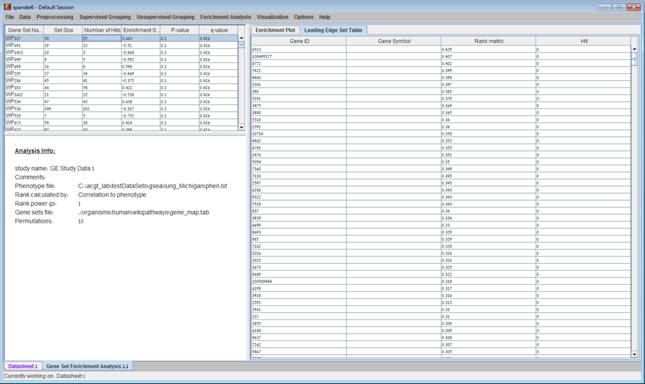The image size is (645, 384).
Task: Click the Expander application icon in title bar
Action: tap(7, 7)
